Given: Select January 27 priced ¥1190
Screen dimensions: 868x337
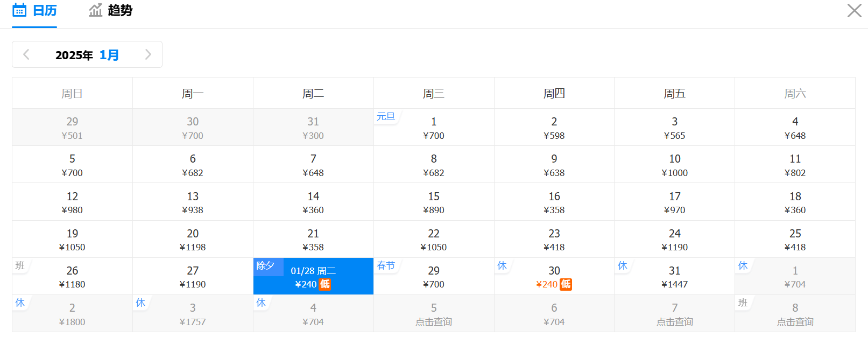Looking at the screenshot, I should (x=193, y=276).
